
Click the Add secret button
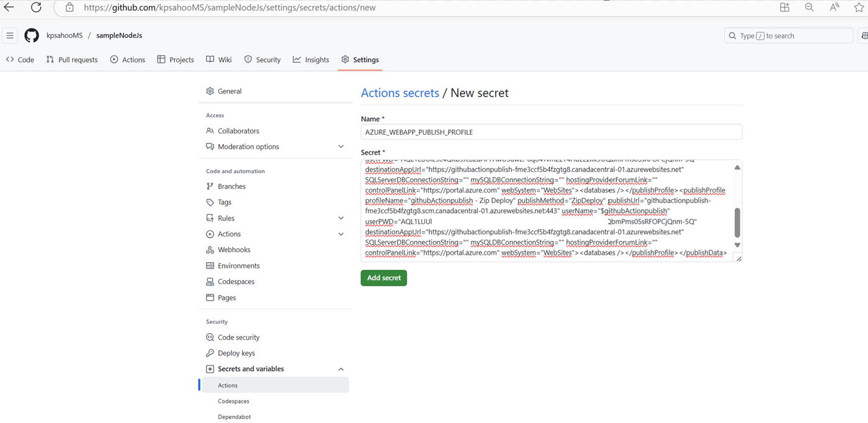coord(384,278)
